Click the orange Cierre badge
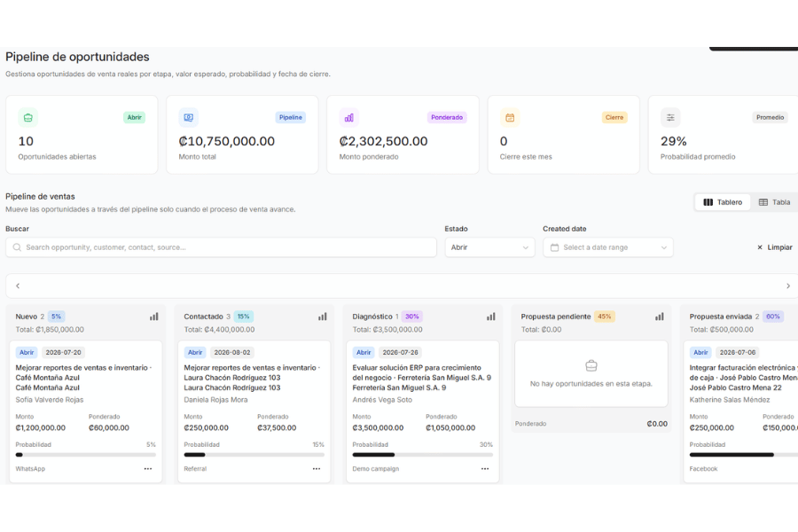The image size is (798, 532). (614, 118)
